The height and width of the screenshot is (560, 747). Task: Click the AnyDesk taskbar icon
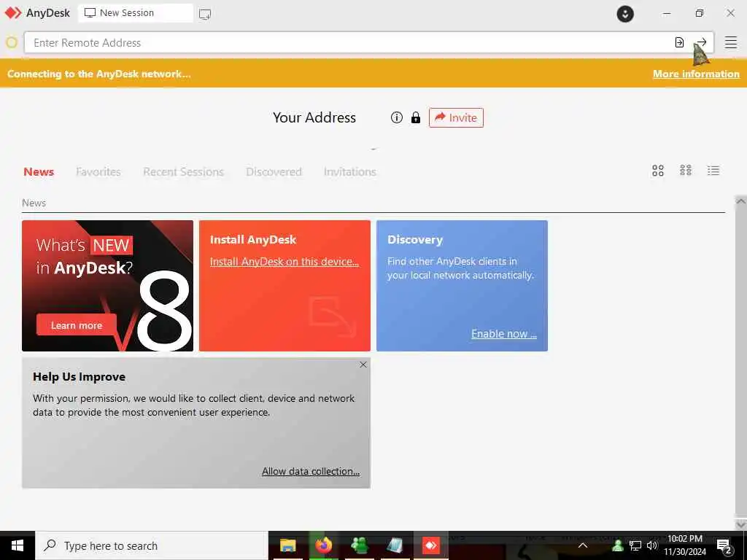[x=430, y=545]
